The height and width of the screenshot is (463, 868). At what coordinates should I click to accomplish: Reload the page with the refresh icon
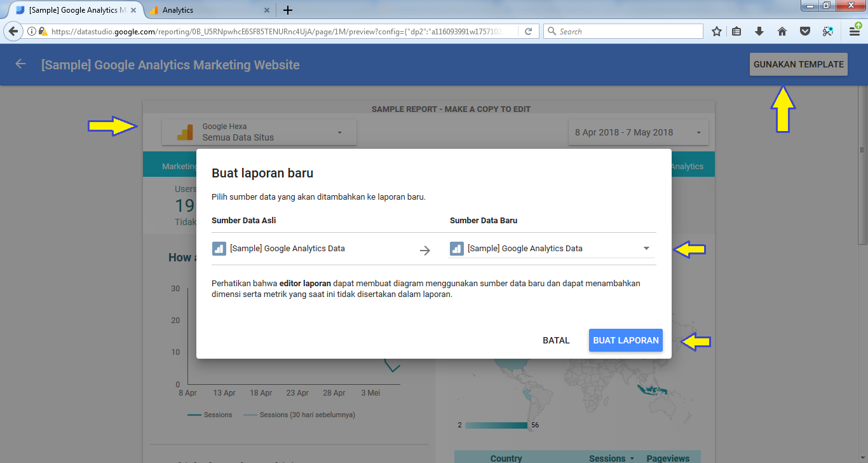point(528,31)
